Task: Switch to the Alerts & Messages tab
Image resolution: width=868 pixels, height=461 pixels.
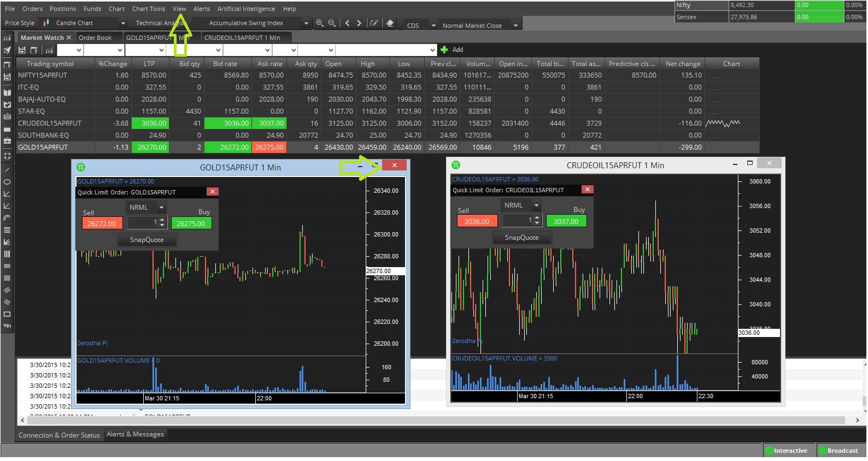Action: 135,434
